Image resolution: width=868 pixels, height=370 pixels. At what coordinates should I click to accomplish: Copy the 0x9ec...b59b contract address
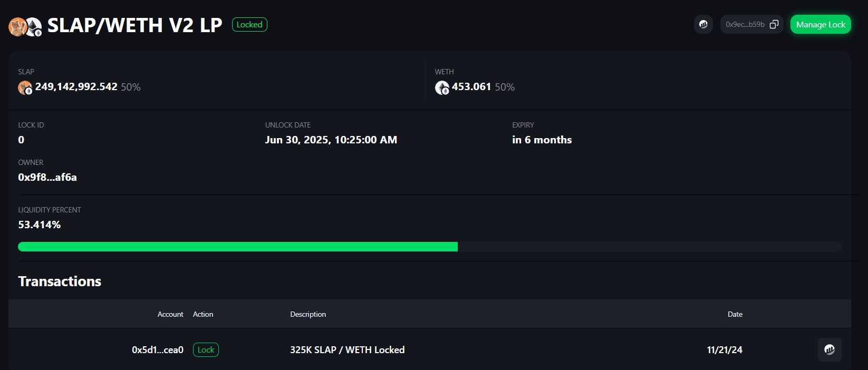coord(774,24)
